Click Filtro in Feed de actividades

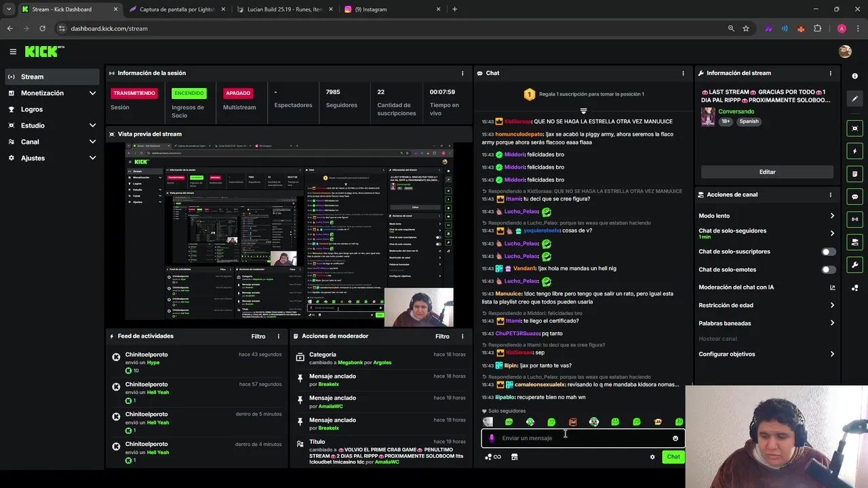(258, 336)
